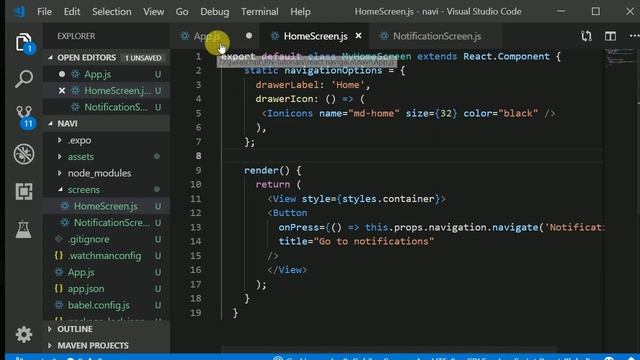Open the Manage gear settings icon
The height and width of the screenshot is (360, 640).
24,335
